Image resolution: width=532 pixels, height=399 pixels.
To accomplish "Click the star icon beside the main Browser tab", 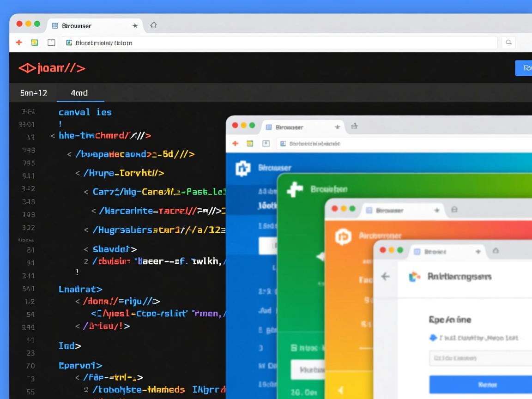I will (x=135, y=25).
